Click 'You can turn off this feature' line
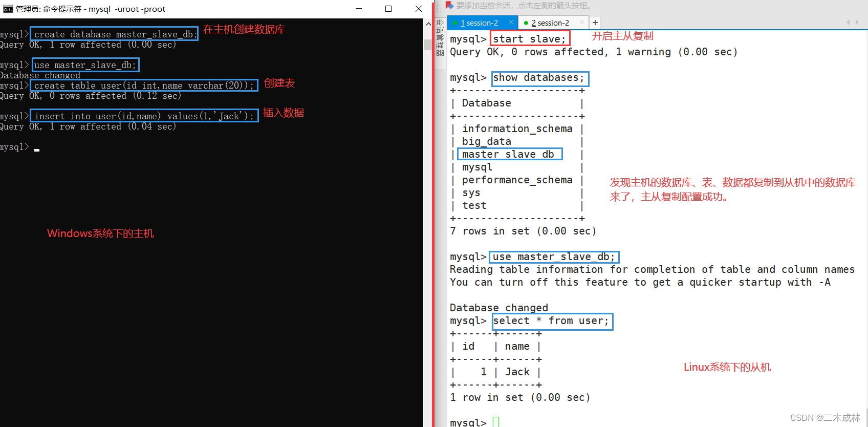The width and height of the screenshot is (868, 427). point(640,282)
